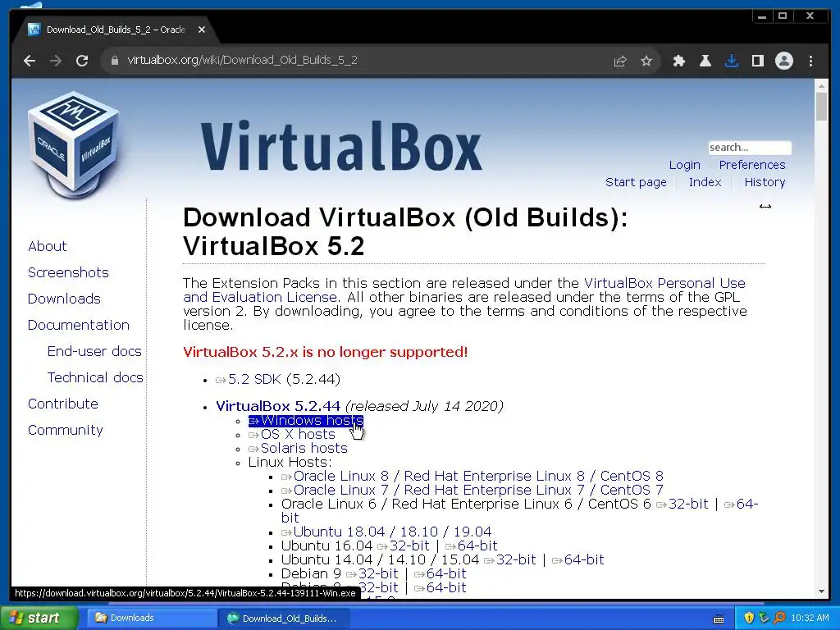Bookmark this page with the star
Image resolution: width=840 pixels, height=630 pixels.
(x=646, y=61)
